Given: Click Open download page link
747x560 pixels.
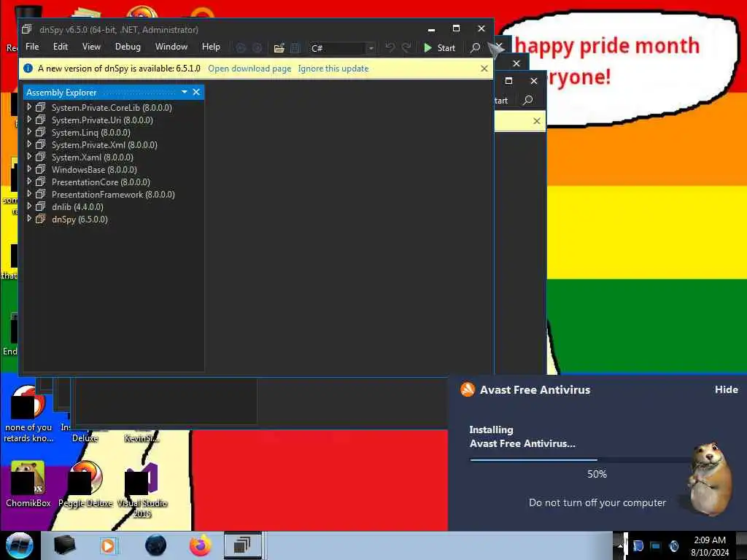Looking at the screenshot, I should pos(249,68).
